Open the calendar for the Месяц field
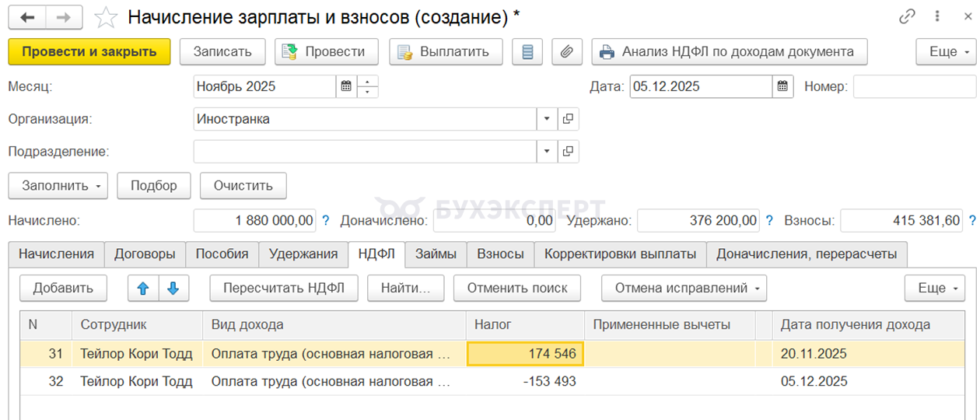This screenshot has width=980, height=420. tap(346, 86)
